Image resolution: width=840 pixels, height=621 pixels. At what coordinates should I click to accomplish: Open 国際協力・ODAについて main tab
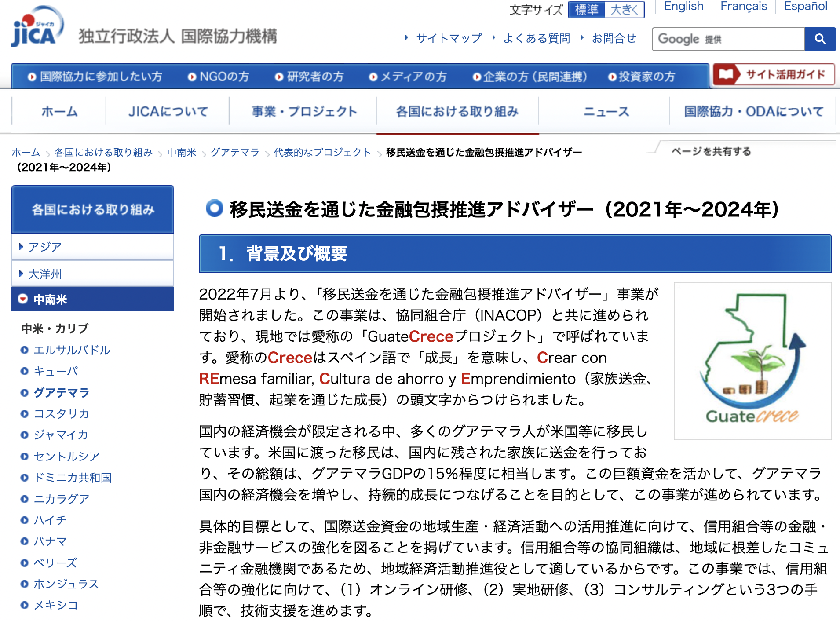pyautogui.click(x=753, y=111)
